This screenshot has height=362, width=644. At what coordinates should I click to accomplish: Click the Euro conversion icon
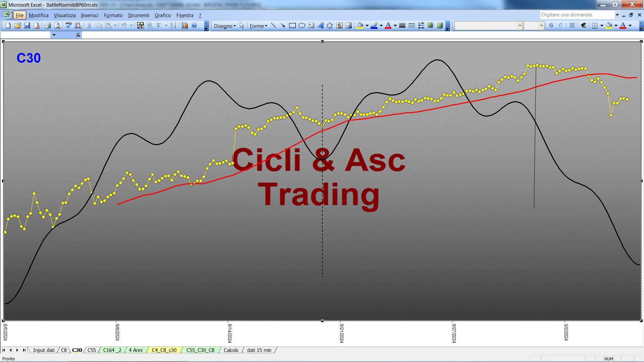(141, 26)
